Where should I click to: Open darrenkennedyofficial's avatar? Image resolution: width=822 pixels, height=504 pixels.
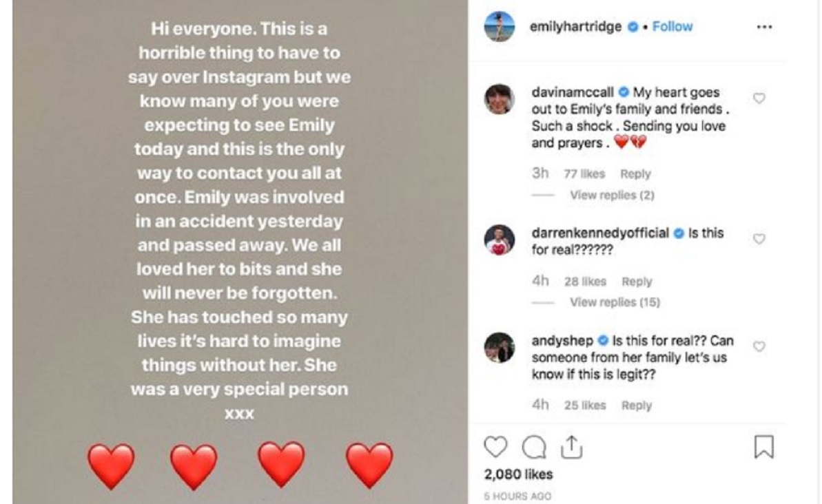pos(499,240)
